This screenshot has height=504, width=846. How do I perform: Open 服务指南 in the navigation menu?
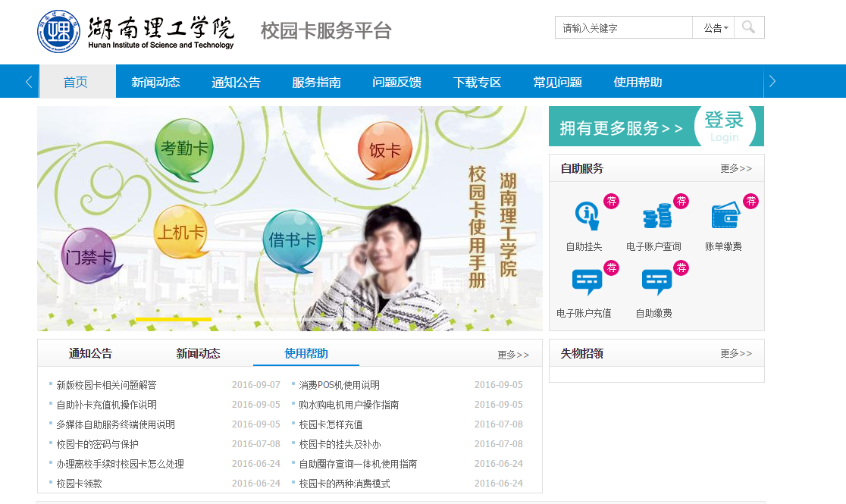[316, 83]
